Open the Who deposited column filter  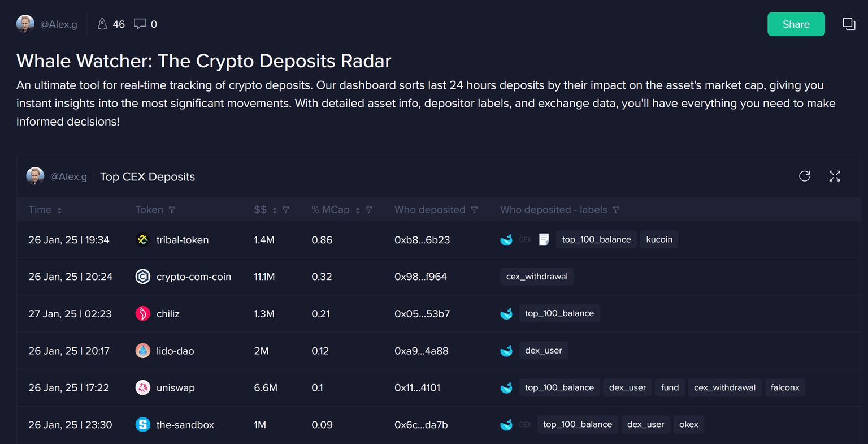[474, 210]
